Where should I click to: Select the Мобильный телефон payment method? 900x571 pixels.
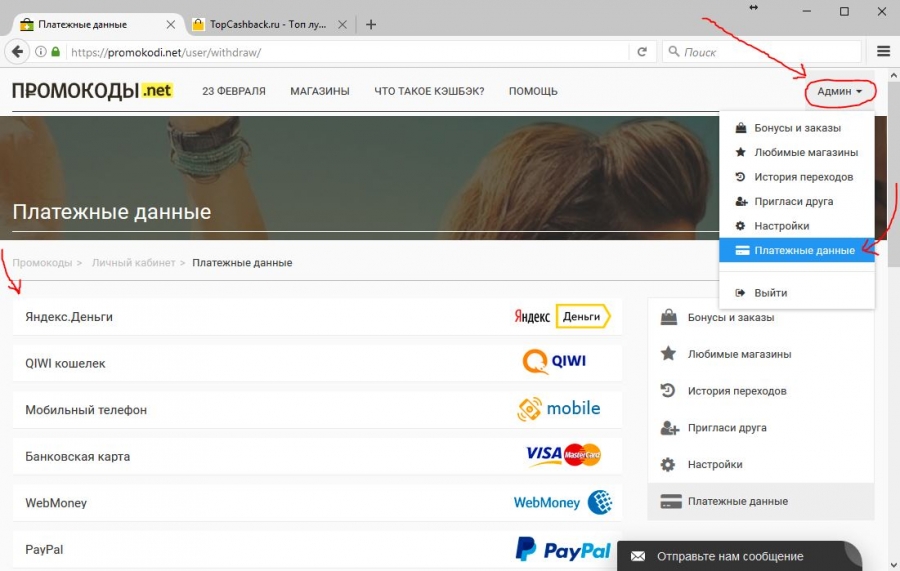(317, 410)
